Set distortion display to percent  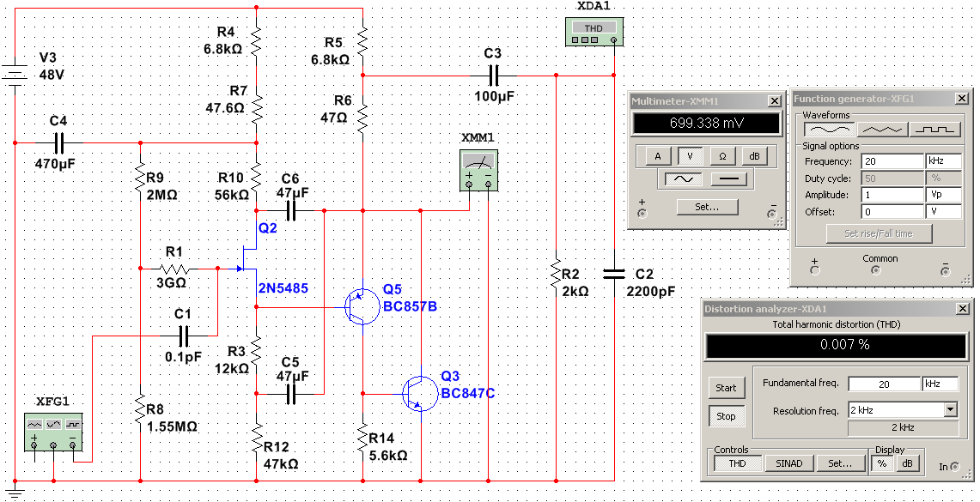pyautogui.click(x=882, y=464)
